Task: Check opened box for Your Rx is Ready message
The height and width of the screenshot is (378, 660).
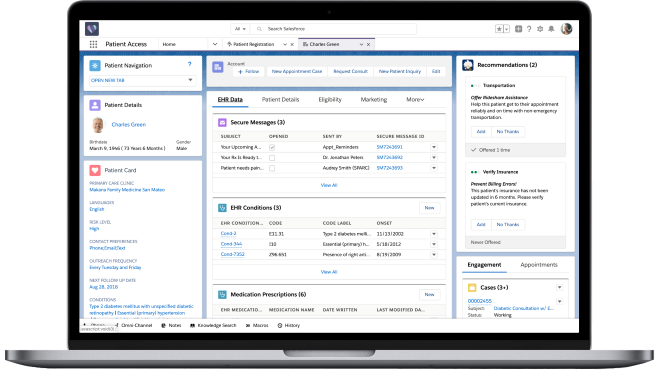Action: (x=272, y=158)
